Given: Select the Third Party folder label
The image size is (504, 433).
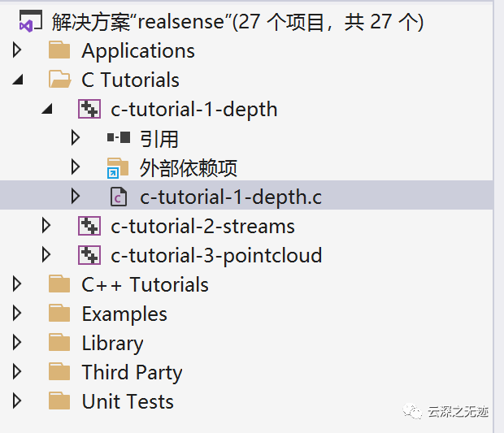Looking at the screenshot, I should [132, 373].
